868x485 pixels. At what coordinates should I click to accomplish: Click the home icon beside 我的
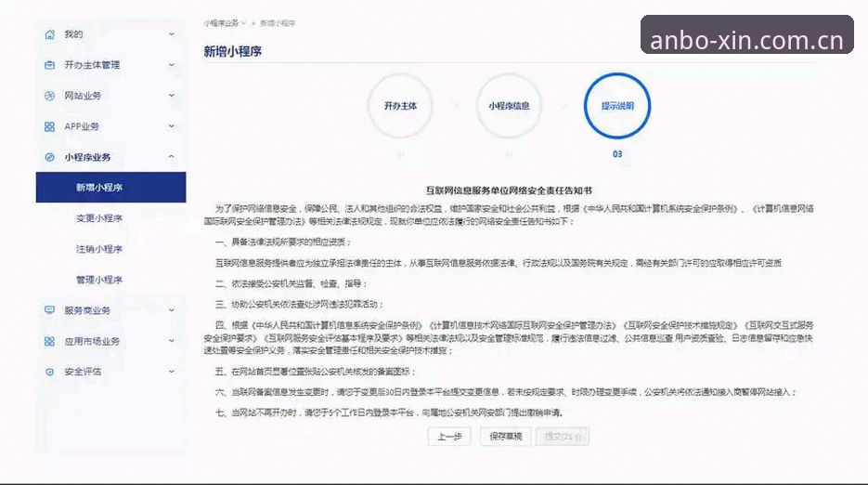coord(49,34)
